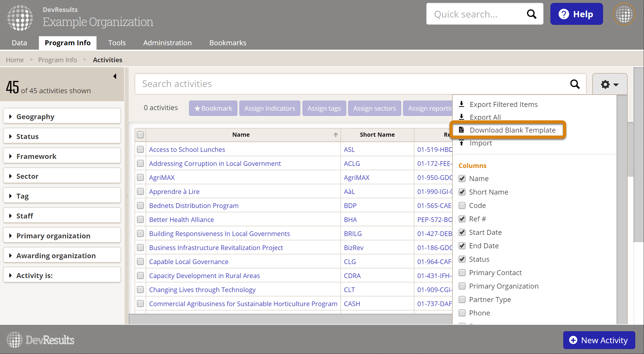Screen dimensions: 644x354
Task: Uncheck the Start Date column checkbox
Action: point(462,232)
